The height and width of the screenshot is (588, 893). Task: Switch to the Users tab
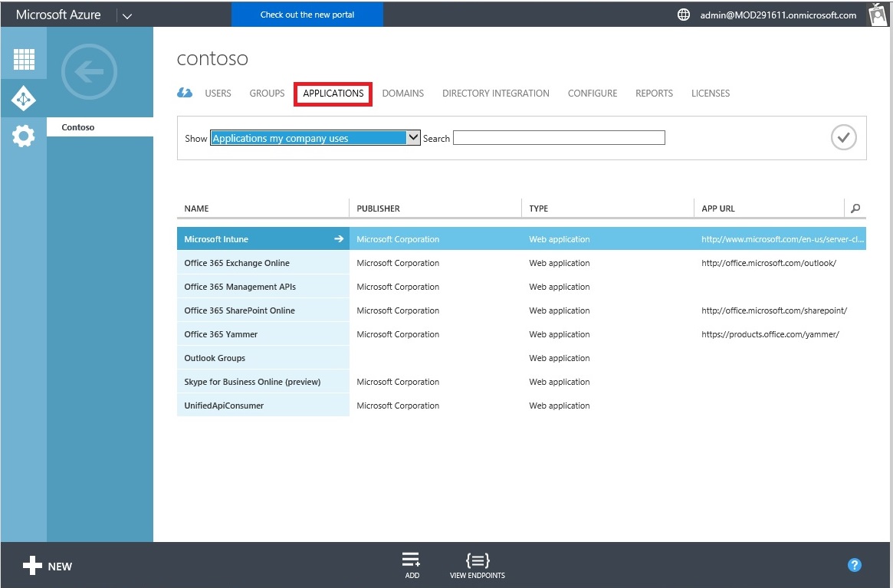(x=218, y=94)
